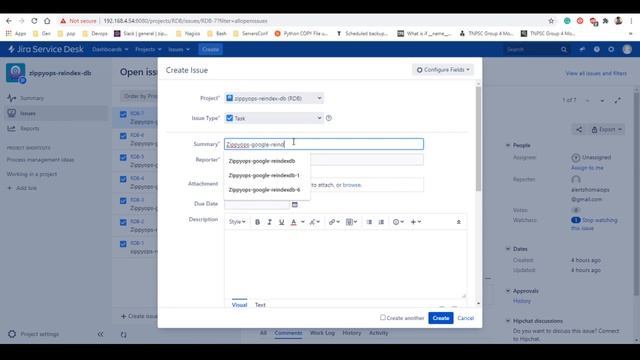Open the more formatting dropdown
This screenshot has width=640, height=360.
coord(314,222)
